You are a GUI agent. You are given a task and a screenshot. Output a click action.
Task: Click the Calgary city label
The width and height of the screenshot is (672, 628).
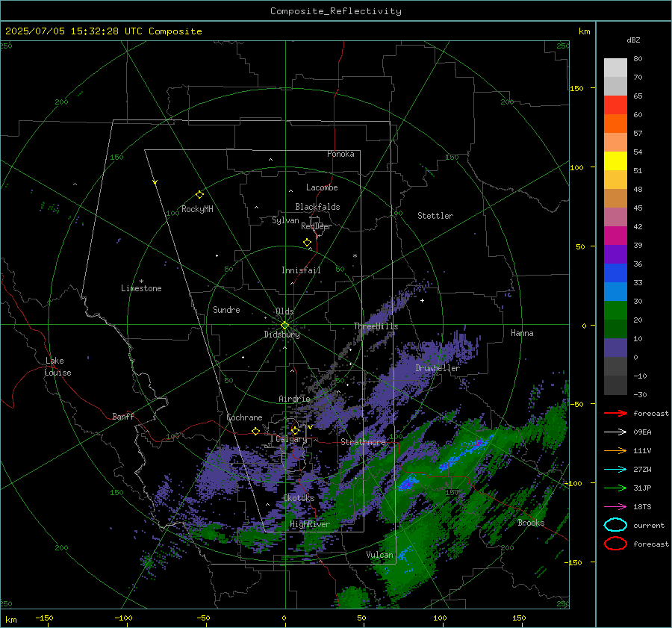291,439
